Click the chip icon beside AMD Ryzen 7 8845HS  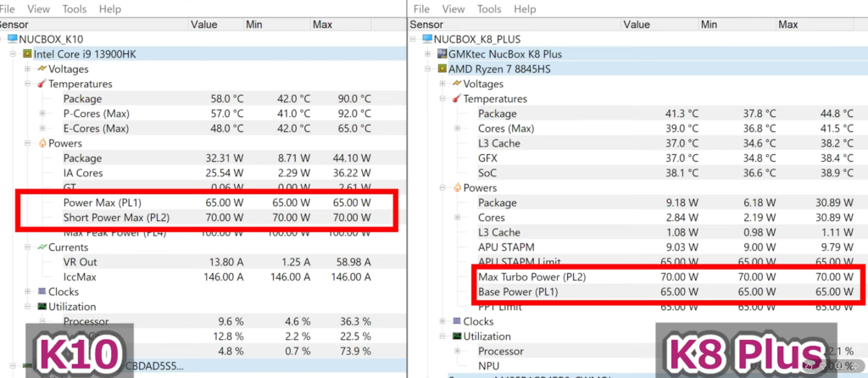pyautogui.click(x=442, y=69)
